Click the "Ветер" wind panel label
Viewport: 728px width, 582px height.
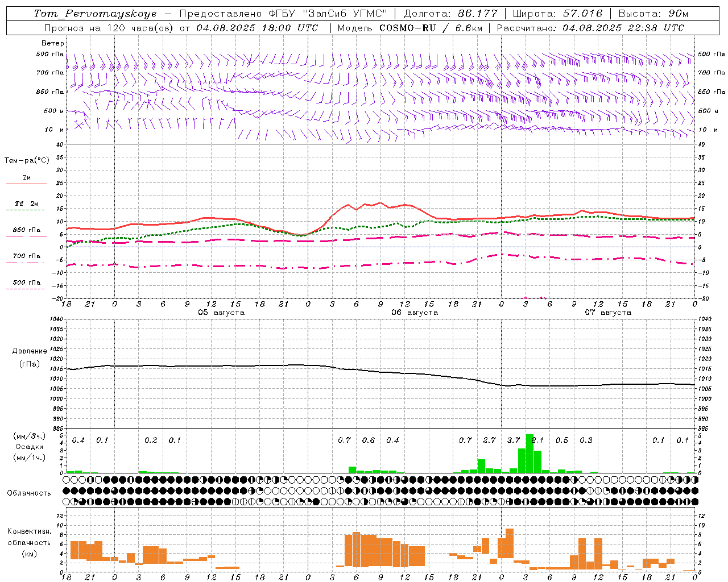[x=53, y=43]
